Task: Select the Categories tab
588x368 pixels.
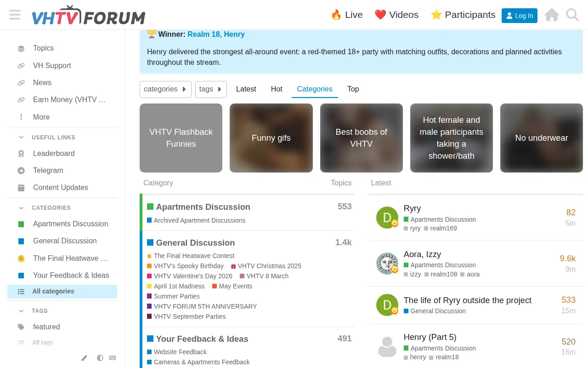Action: pos(315,89)
